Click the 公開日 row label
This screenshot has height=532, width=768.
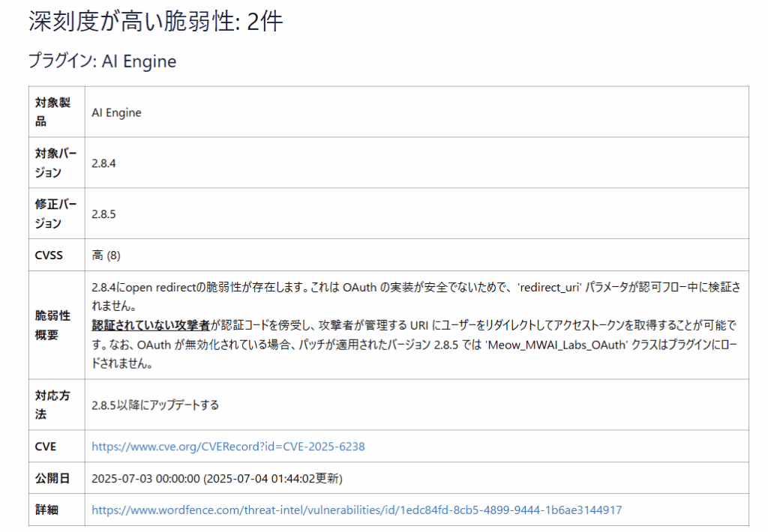(52, 478)
